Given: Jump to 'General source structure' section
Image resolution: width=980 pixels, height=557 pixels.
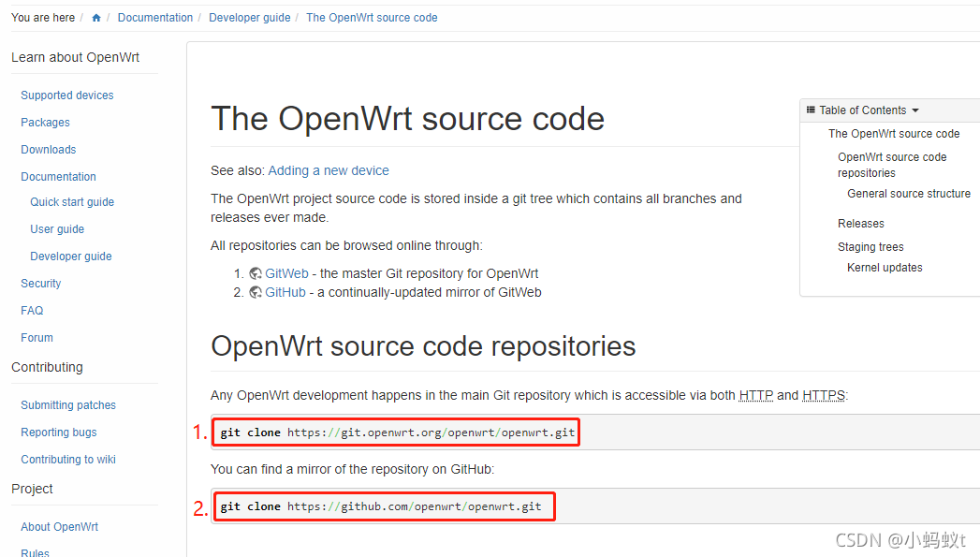Looking at the screenshot, I should click(x=908, y=193).
